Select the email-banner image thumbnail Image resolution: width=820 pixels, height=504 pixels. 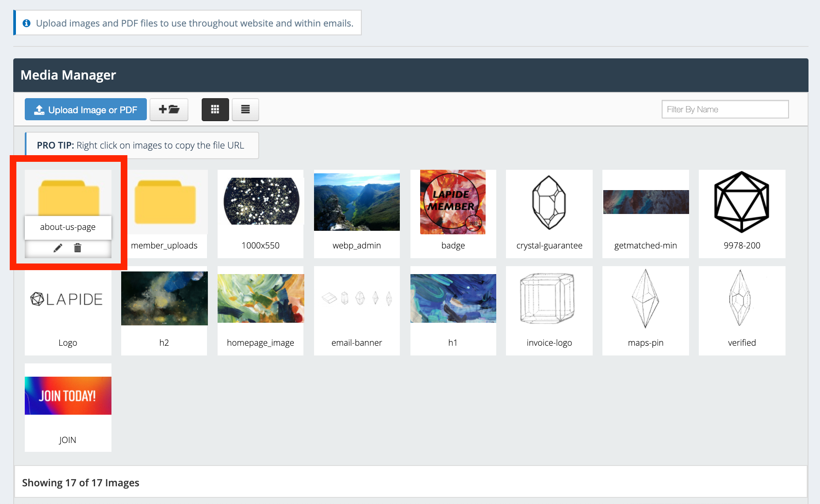356,298
